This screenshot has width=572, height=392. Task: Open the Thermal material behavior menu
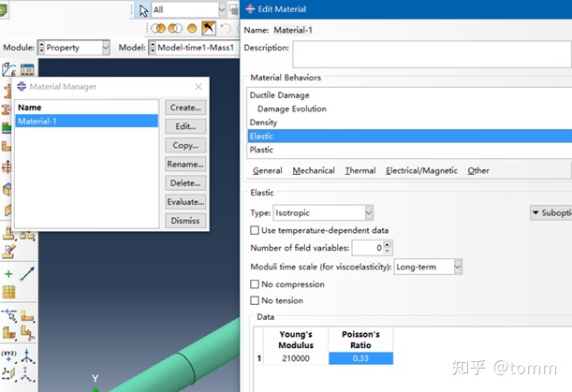pyautogui.click(x=360, y=170)
